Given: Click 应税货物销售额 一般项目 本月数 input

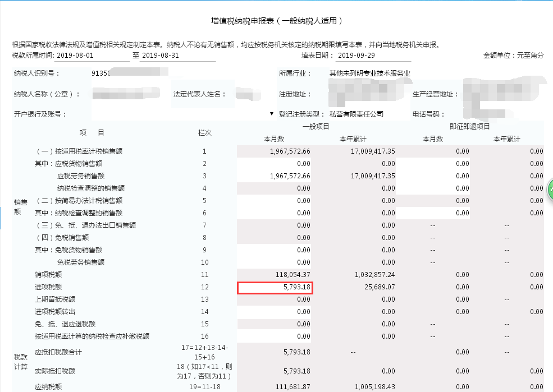Looking at the screenshot, I should (274, 163).
